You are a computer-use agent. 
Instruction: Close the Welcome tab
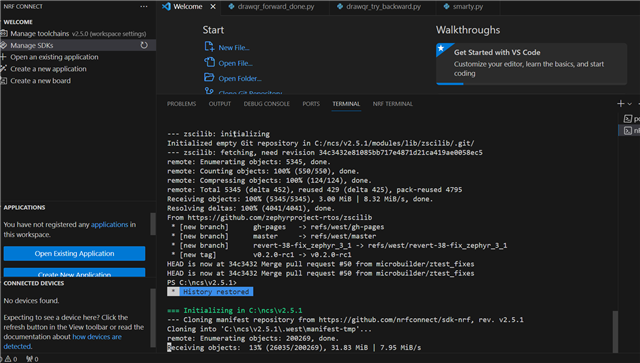213,7
